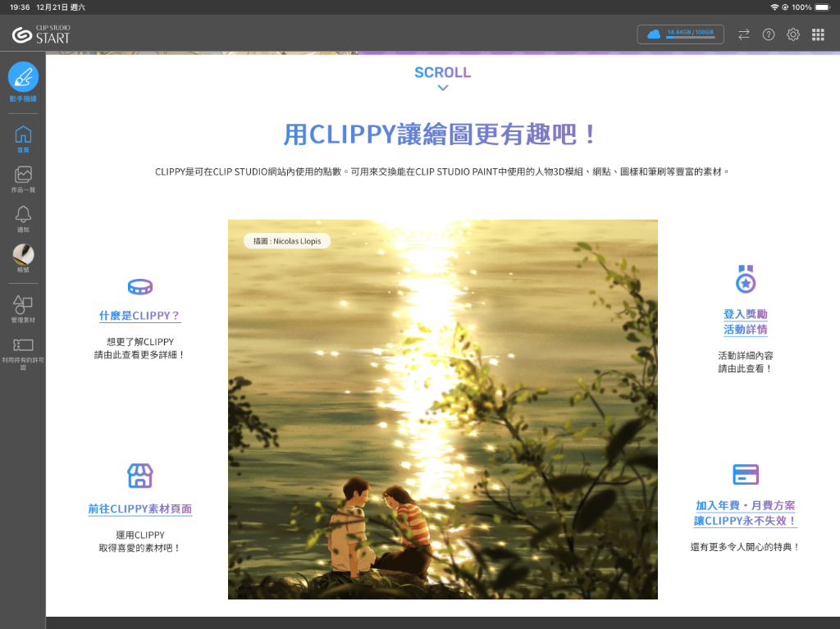Click the credit card plan icon

(746, 475)
